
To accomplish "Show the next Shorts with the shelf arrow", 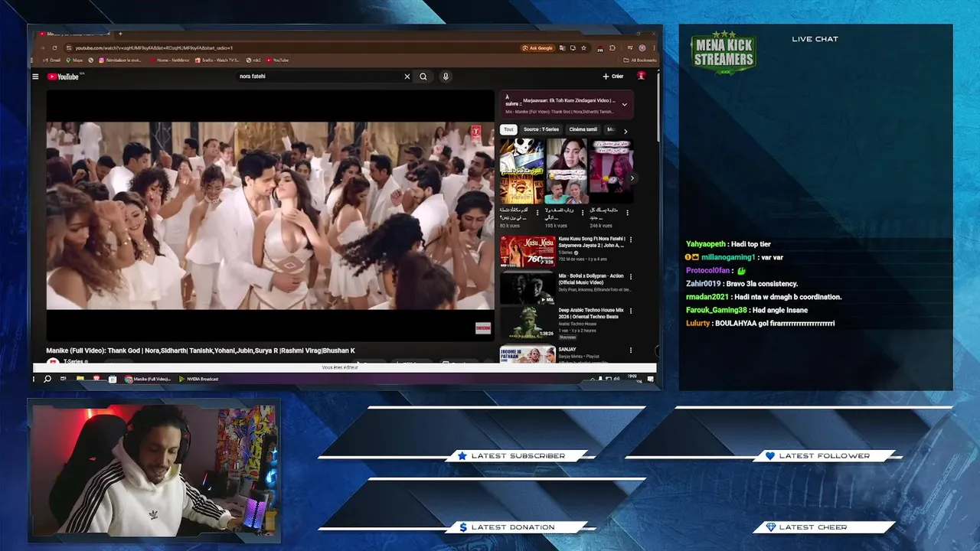I will [632, 178].
